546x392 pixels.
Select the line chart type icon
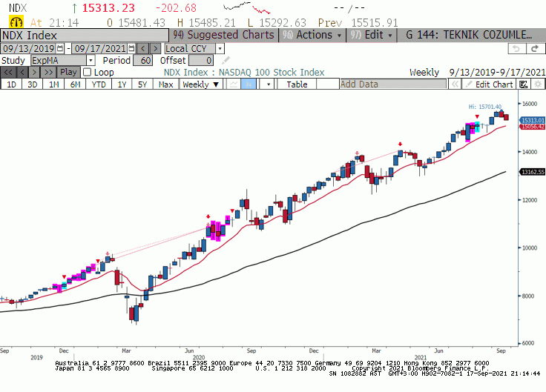click(233, 84)
